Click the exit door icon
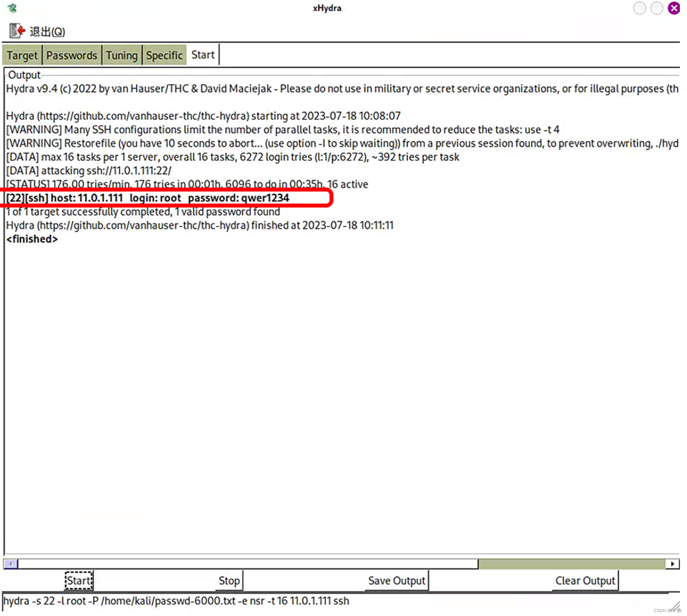The image size is (687, 616). (17, 31)
